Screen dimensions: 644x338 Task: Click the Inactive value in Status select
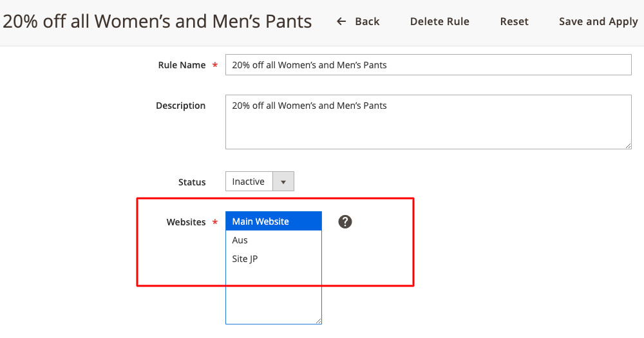click(x=249, y=182)
